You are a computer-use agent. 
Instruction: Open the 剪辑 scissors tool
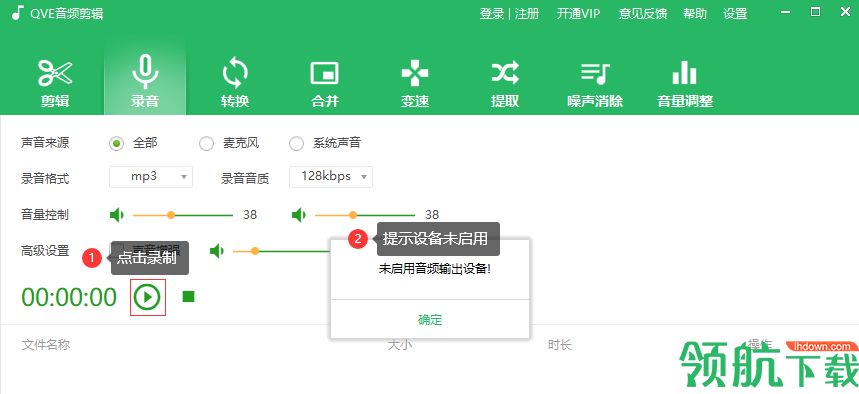[55, 84]
